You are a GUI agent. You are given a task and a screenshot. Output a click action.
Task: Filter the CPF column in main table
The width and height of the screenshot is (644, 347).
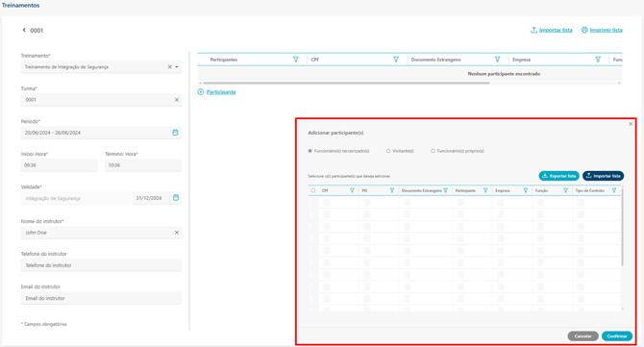396,60
